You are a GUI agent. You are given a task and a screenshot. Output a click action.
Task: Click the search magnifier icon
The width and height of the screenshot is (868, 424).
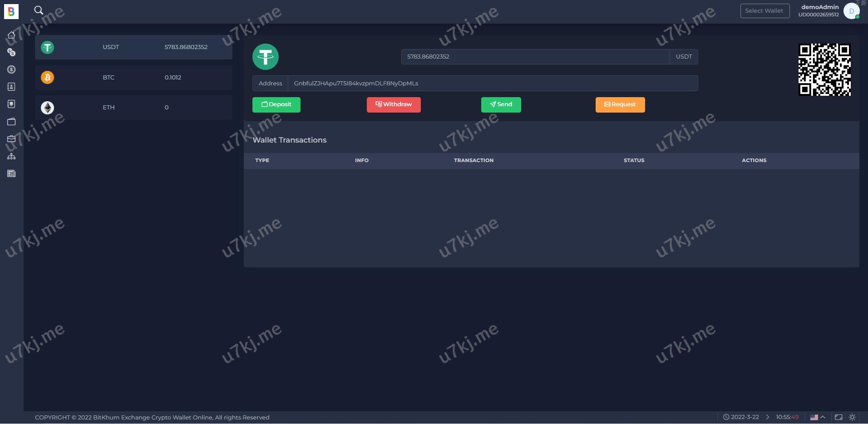[x=39, y=10]
